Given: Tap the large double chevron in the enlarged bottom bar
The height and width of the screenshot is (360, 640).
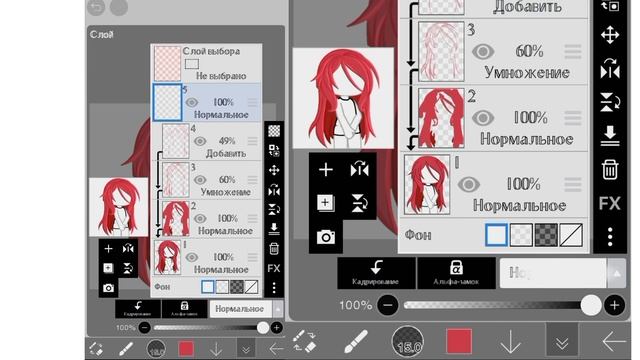Looking at the screenshot, I should coord(562,342).
